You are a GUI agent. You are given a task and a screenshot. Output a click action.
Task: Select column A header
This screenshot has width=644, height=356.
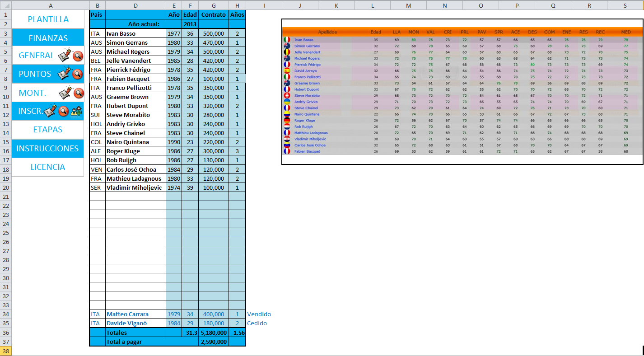(x=50, y=5)
